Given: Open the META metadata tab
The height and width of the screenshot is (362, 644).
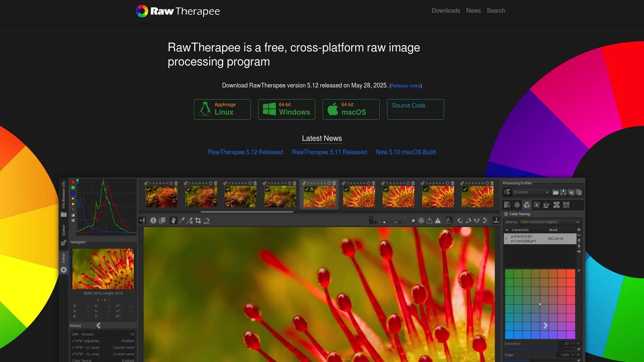Looking at the screenshot, I should click(566, 205).
